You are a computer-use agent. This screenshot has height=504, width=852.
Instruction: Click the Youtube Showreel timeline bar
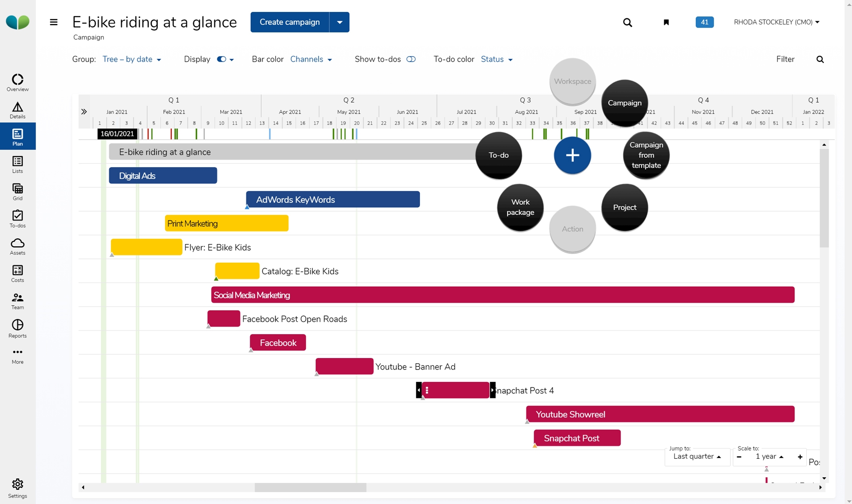coord(660,414)
